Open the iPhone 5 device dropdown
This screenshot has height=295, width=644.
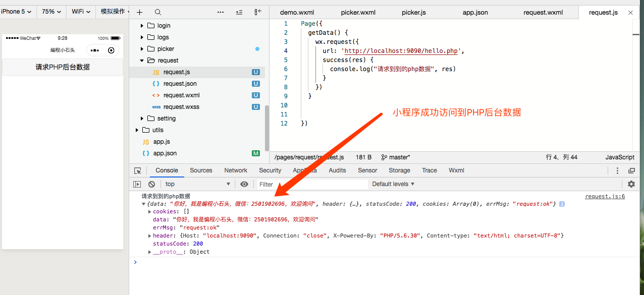(x=15, y=12)
